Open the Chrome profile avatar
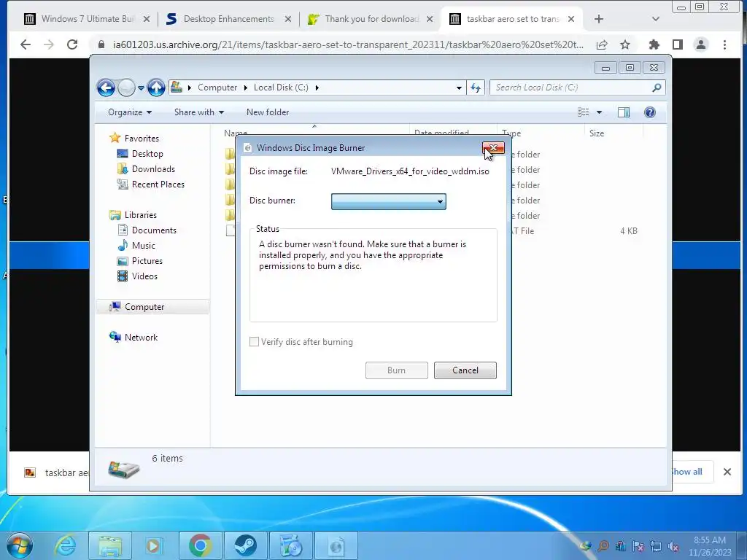 701,44
